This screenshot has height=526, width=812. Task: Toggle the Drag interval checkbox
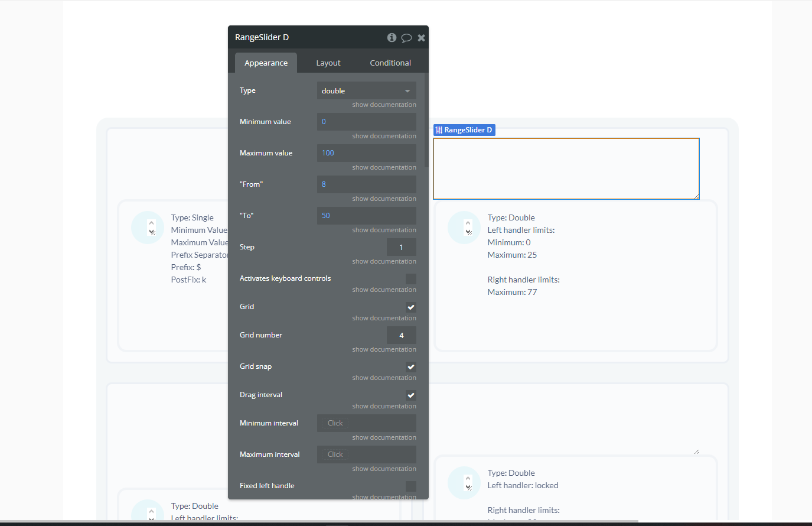(411, 395)
